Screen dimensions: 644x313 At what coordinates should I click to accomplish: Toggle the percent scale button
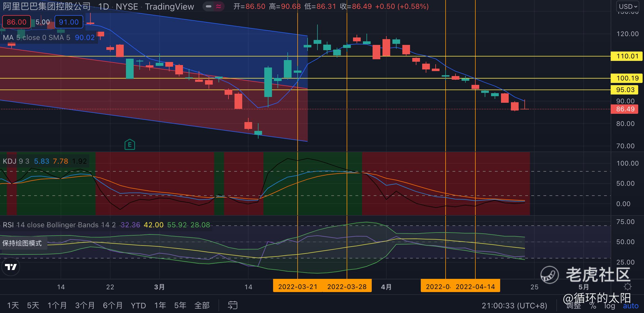593,306
